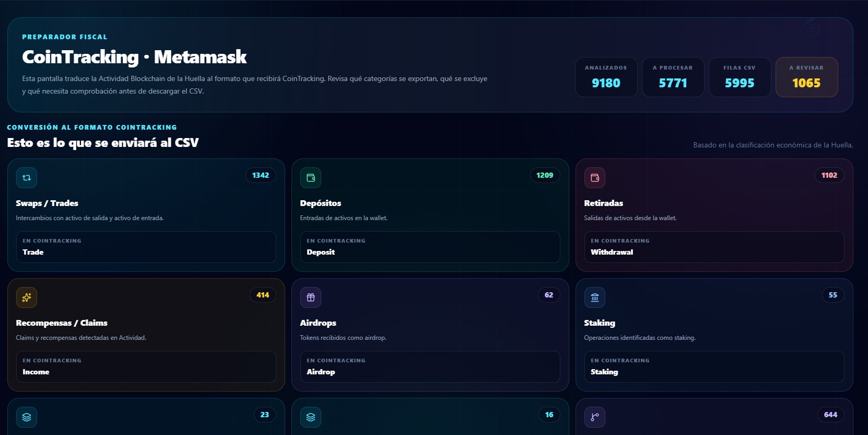The width and height of the screenshot is (868, 435).
Task: Click the "Airdrops" card title
Action: (x=318, y=323)
